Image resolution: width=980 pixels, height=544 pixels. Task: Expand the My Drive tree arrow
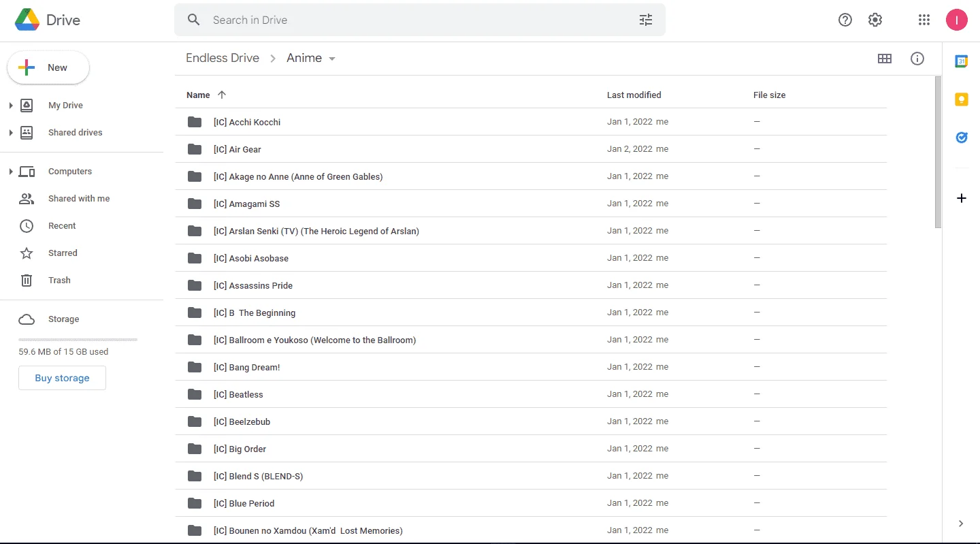click(11, 106)
